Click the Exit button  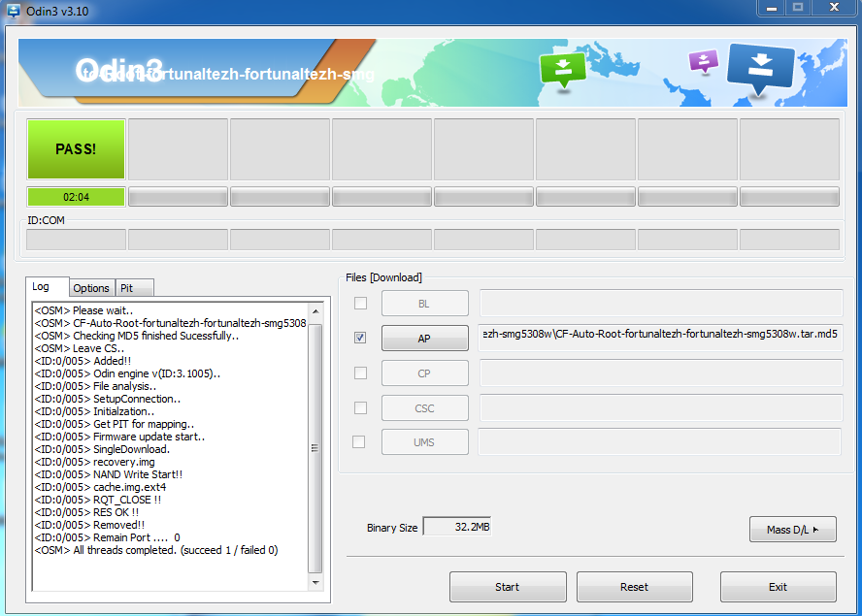[x=779, y=586]
